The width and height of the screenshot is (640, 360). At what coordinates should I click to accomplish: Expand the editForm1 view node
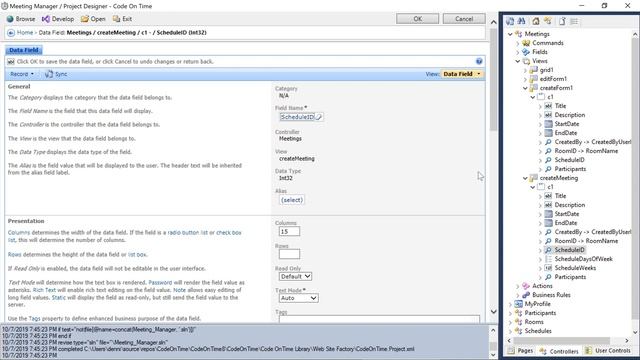point(525,79)
